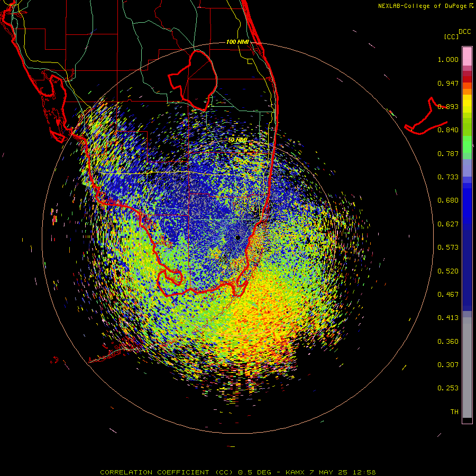Image resolution: width=476 pixels, height=476 pixels.
Task: Click the 0.627 value on color scale
Action: pos(448,224)
